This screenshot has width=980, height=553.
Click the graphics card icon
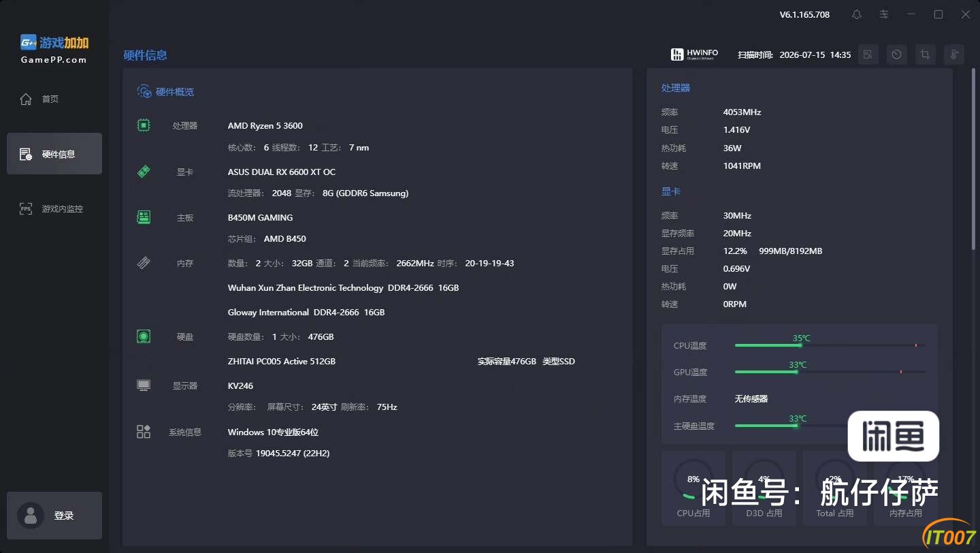point(144,172)
